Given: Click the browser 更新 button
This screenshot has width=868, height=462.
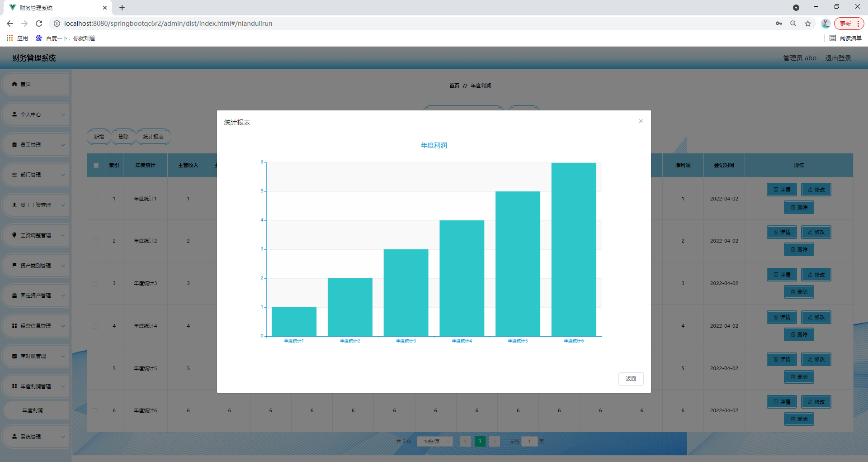Looking at the screenshot, I should [849, 24].
